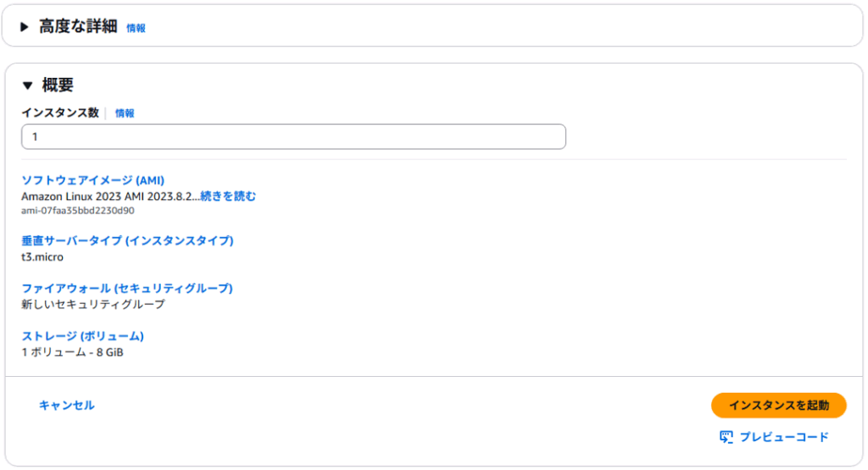
Task: Click the t3.micro instance type value
Action: pyautogui.click(x=42, y=257)
